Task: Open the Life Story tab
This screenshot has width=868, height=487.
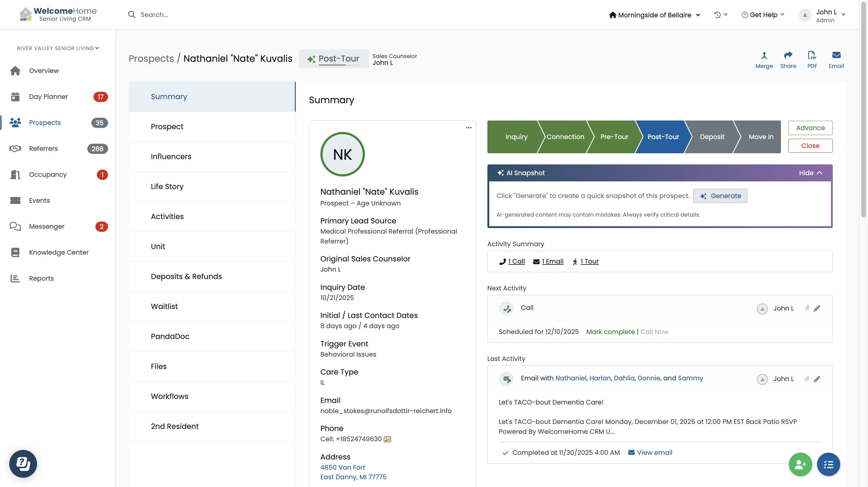Action: (167, 187)
